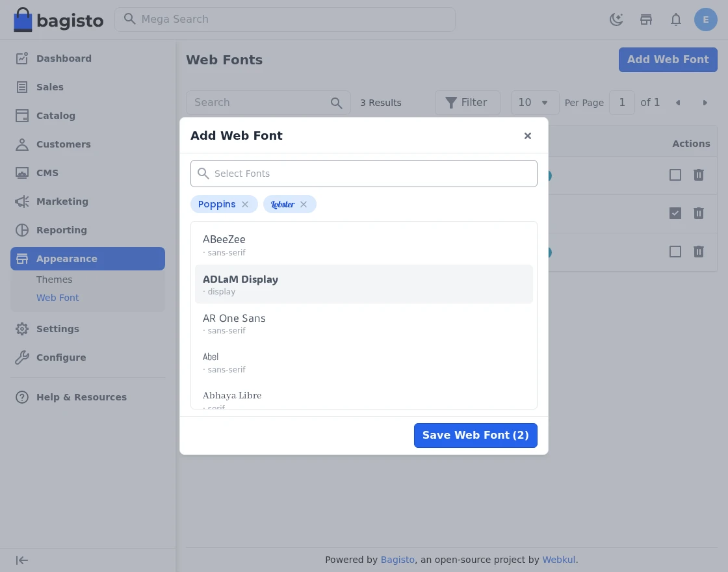The width and height of the screenshot is (728, 572).
Task: Uncheck the second row checkbox
Action: point(675,213)
